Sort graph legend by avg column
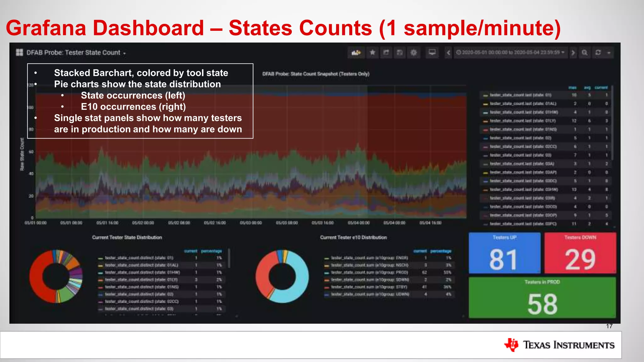644x362 pixels. pyautogui.click(x=587, y=88)
